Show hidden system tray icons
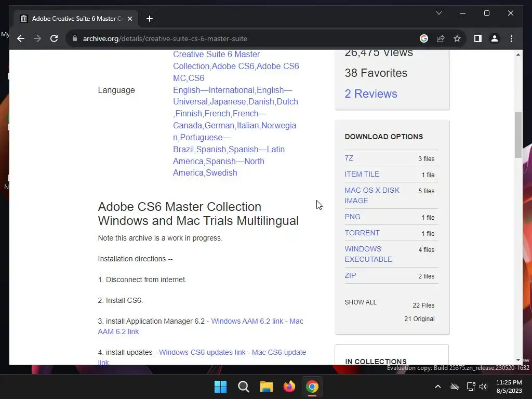 click(438, 387)
